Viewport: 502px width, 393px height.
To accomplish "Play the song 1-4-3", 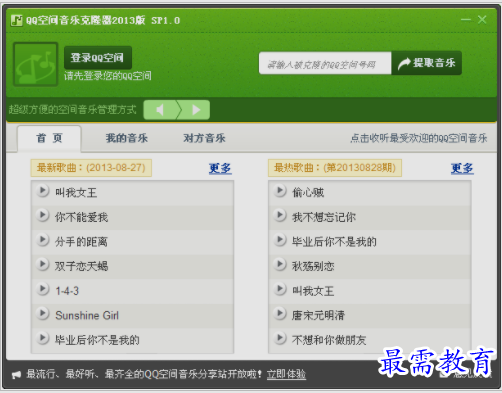I will coord(43,289).
